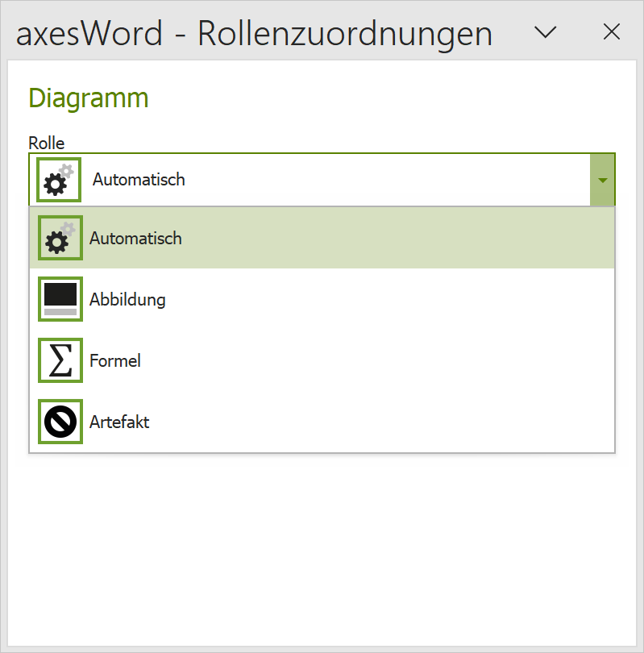Select the Abbildung role option

[322, 299]
